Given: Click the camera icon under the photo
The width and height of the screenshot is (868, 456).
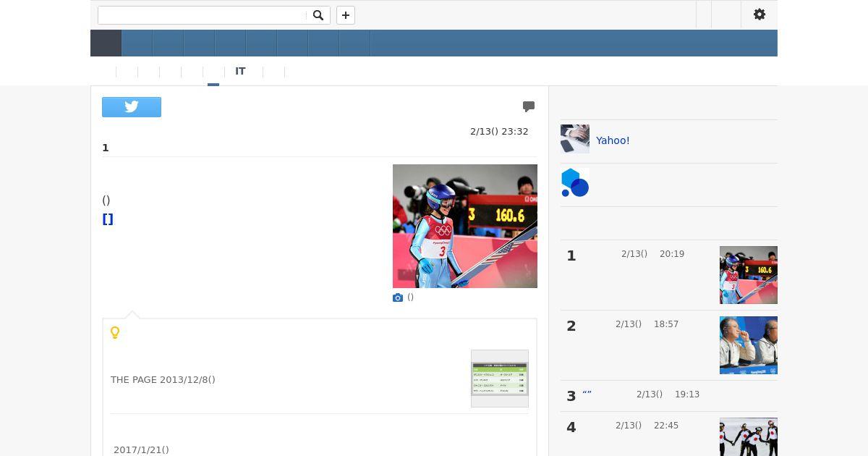Looking at the screenshot, I should coord(398,297).
